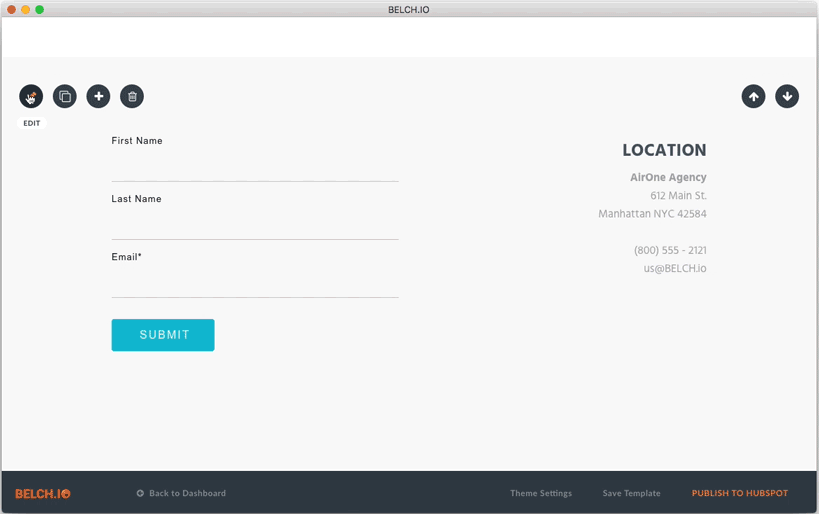This screenshot has height=514, width=819.
Task: Click the AirOne Agency text
Action: click(668, 178)
